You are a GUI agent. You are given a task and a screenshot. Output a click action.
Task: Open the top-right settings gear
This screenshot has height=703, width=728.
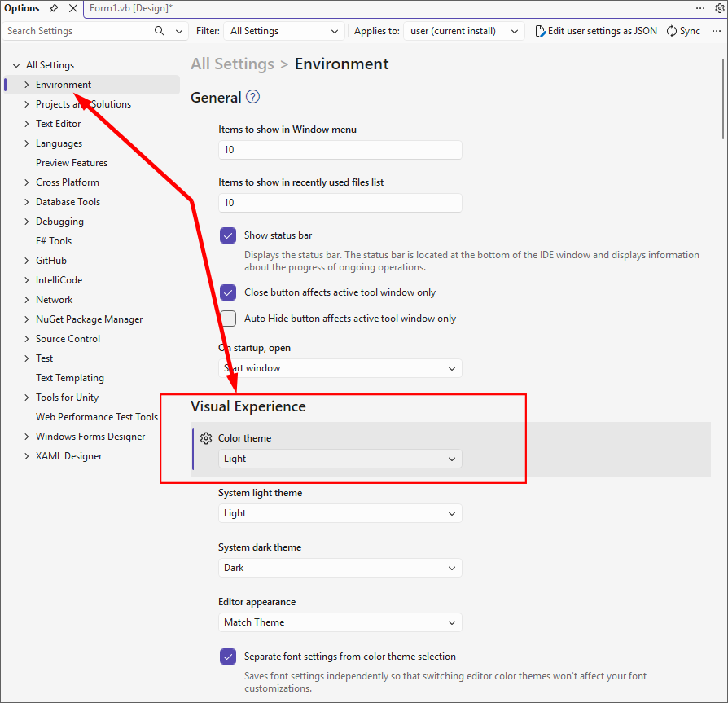pos(720,8)
